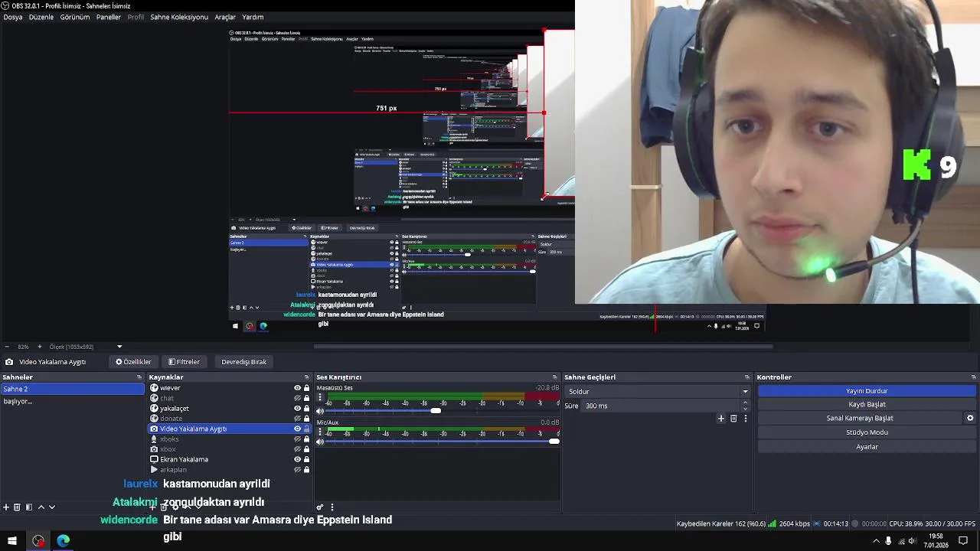Image resolution: width=980 pixels, height=551 pixels.
Task: Open Görünüm menu
Action: tap(75, 17)
